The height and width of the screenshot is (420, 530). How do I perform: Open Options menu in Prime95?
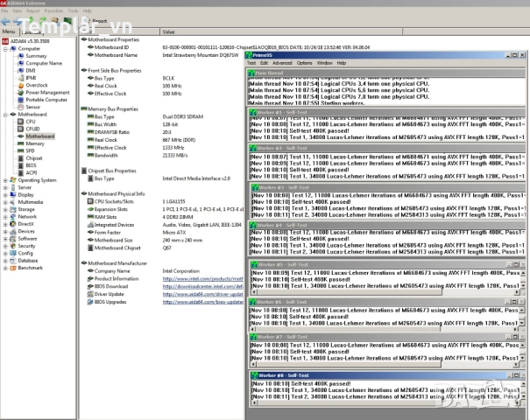click(304, 63)
